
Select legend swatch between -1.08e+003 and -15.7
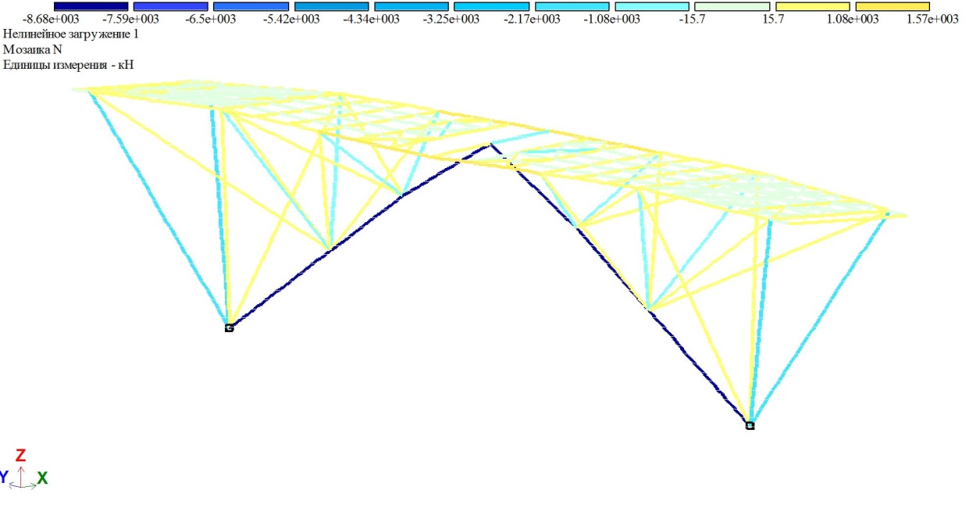click(x=651, y=6)
